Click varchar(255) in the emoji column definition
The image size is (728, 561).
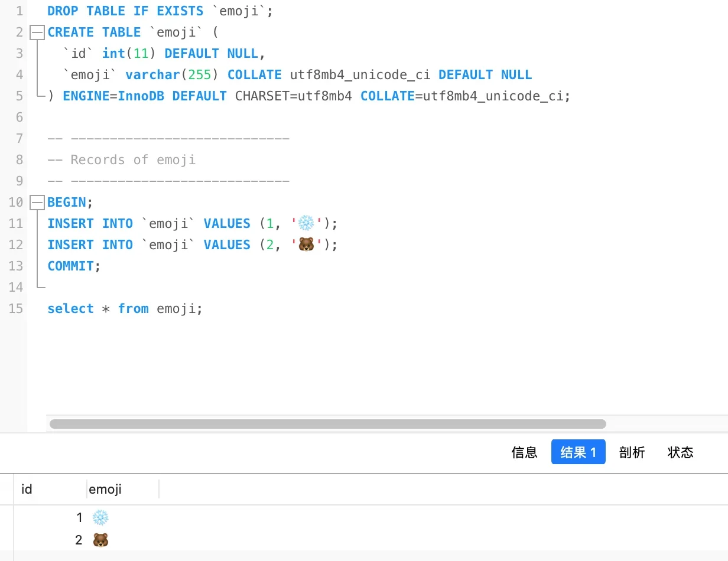pyautogui.click(x=172, y=75)
